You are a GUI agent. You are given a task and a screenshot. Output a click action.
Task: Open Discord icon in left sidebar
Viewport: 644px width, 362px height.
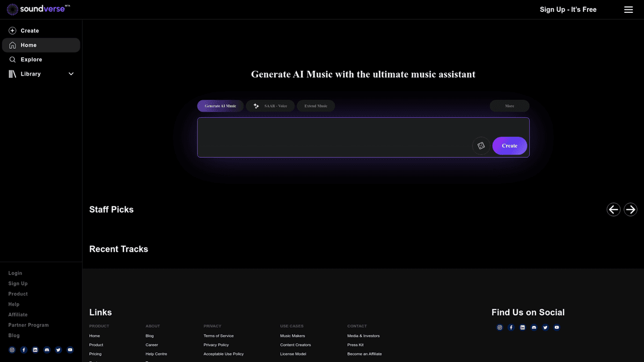tap(47, 350)
